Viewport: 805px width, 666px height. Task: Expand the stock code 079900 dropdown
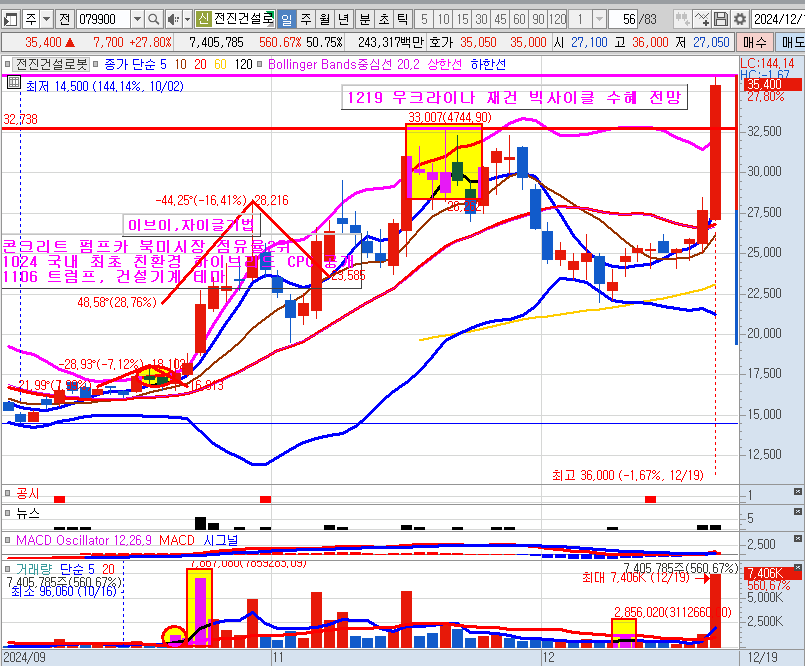tap(136, 19)
